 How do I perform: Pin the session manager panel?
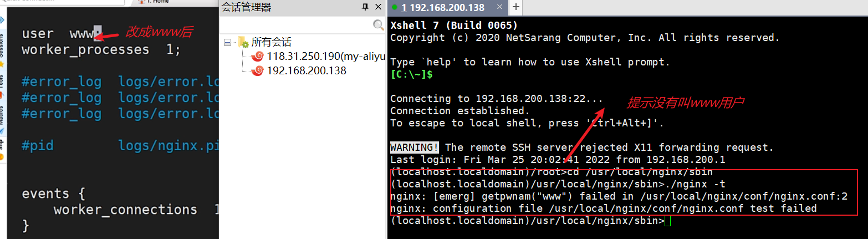(365, 7)
